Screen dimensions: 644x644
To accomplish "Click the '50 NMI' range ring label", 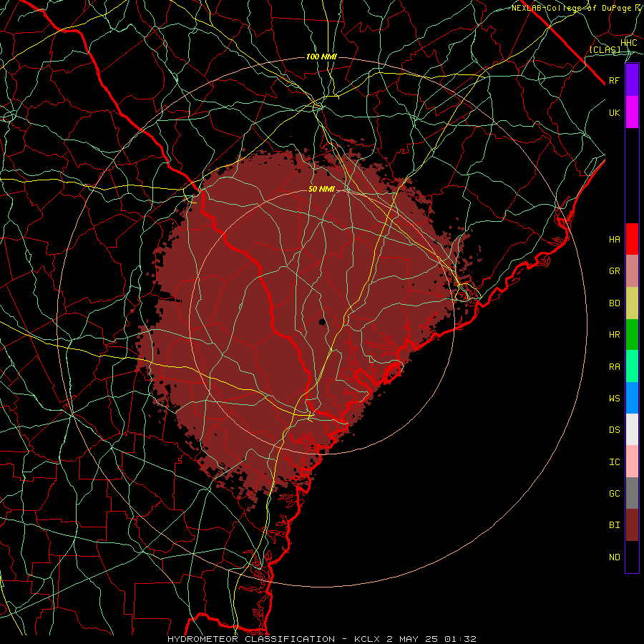I will tap(321, 190).
